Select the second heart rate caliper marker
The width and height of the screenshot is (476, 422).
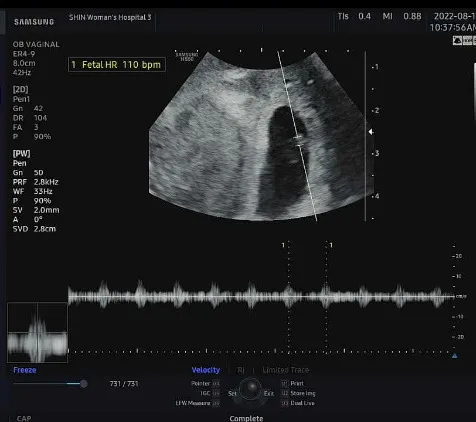[x=327, y=296]
